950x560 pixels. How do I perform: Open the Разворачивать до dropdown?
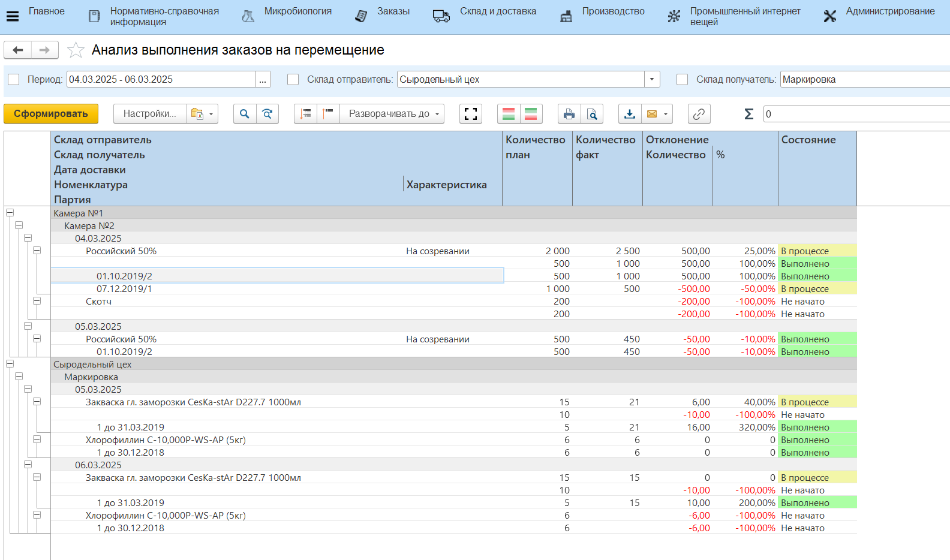coord(392,114)
